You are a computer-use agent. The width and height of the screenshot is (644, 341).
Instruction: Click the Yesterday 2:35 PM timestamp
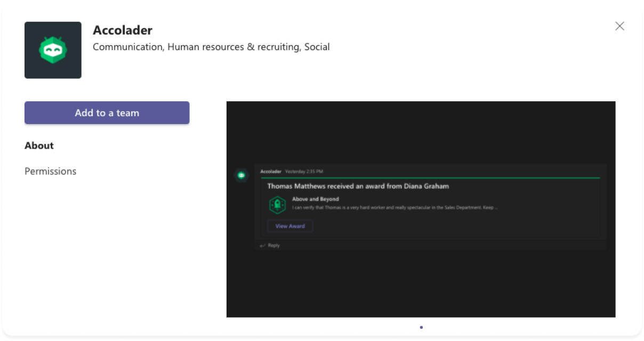click(304, 172)
